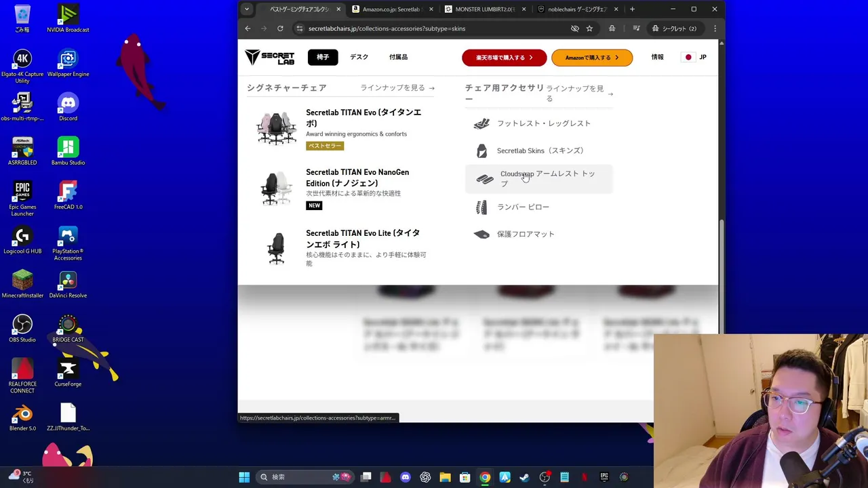Open a new Chrome tab
Viewport: 868px width, 488px height.
pyautogui.click(x=632, y=9)
